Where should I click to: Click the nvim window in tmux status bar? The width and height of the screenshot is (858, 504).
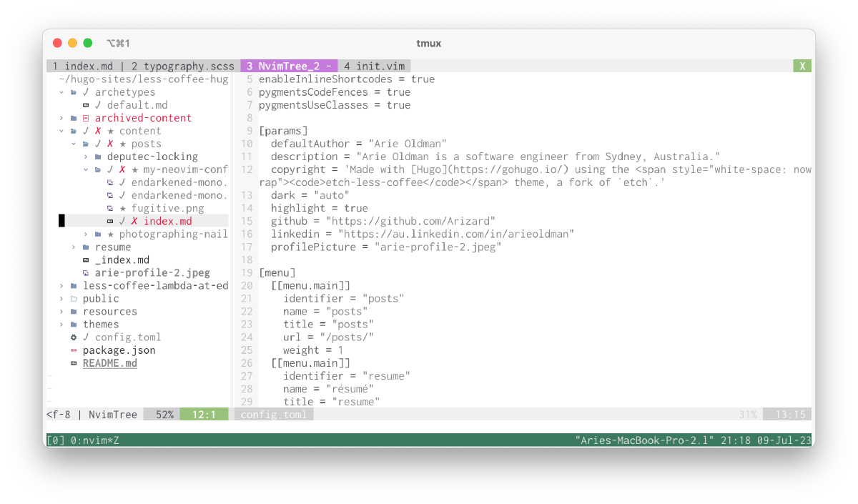coord(94,440)
